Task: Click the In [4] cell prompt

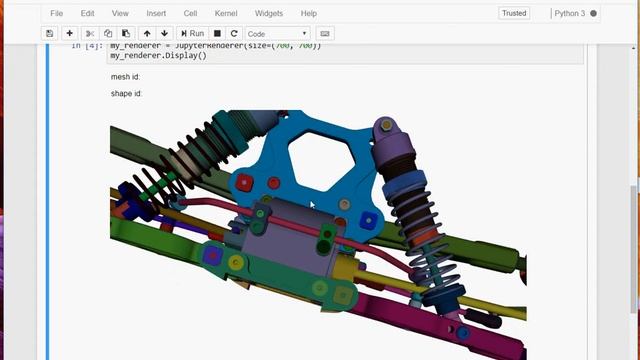Action: coord(87,46)
